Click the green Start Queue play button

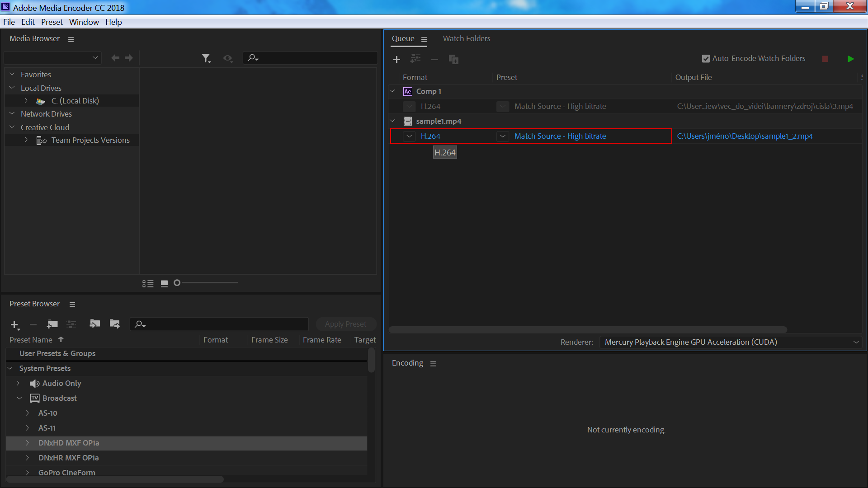(850, 59)
